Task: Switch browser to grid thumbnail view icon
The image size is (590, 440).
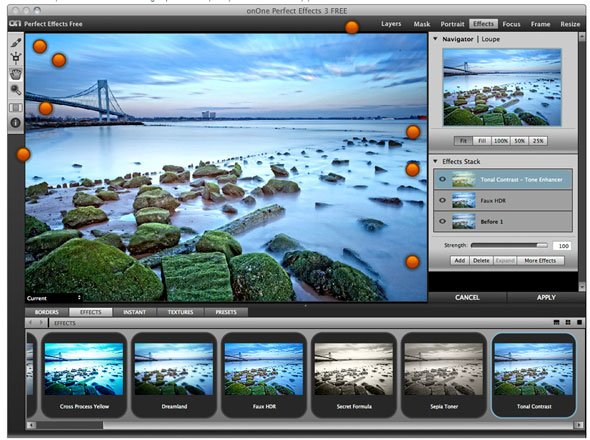Action: (x=568, y=322)
